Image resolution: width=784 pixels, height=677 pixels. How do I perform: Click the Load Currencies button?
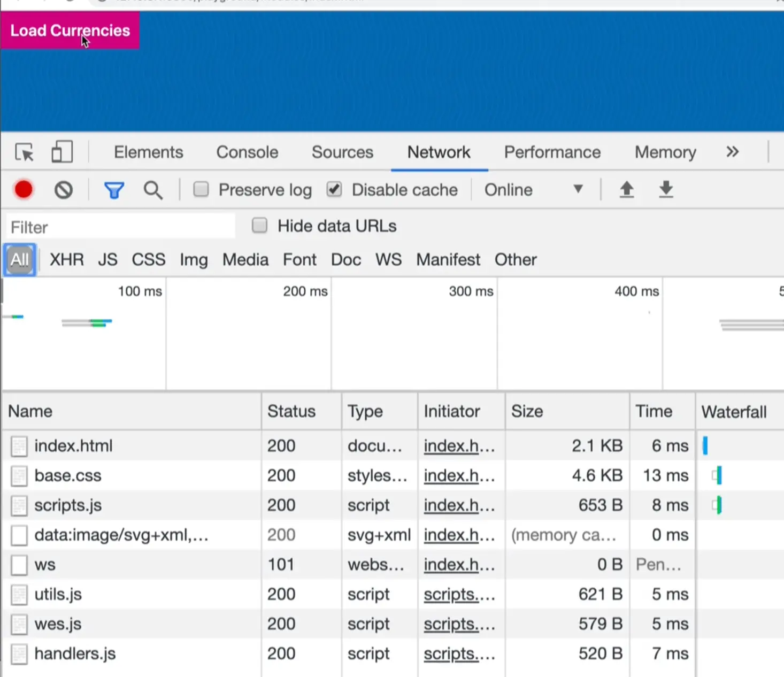[70, 30]
